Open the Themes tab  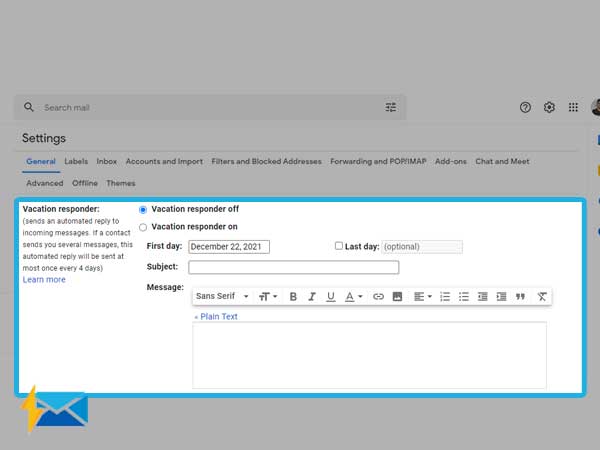tap(121, 183)
